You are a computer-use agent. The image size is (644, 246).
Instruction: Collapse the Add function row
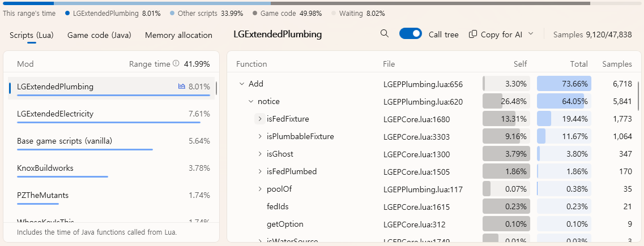(x=241, y=84)
